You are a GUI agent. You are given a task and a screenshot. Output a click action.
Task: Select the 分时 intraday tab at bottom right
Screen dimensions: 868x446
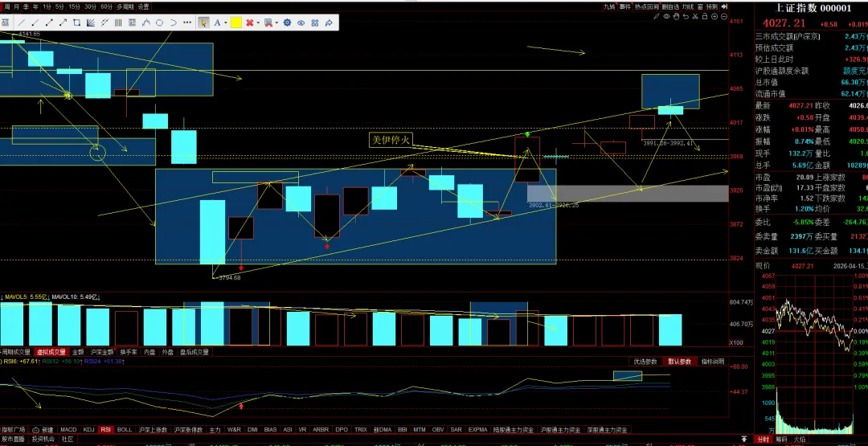763,440
